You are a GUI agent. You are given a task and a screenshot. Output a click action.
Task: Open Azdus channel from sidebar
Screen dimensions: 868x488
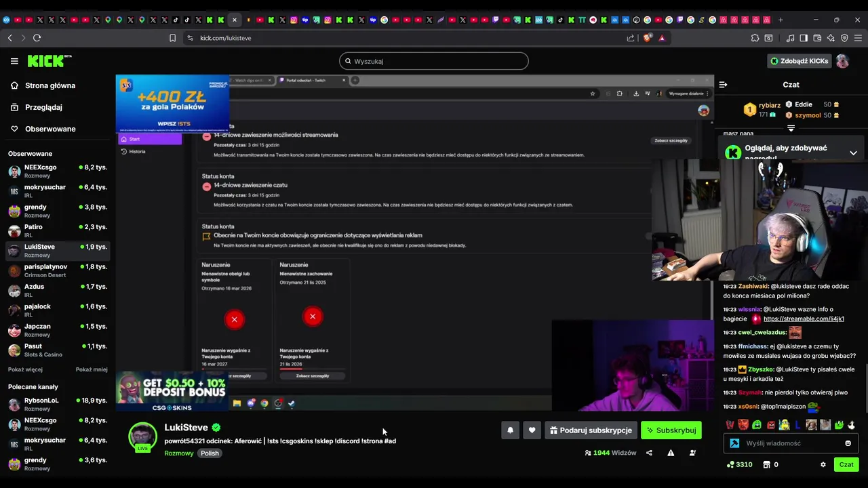click(58, 290)
